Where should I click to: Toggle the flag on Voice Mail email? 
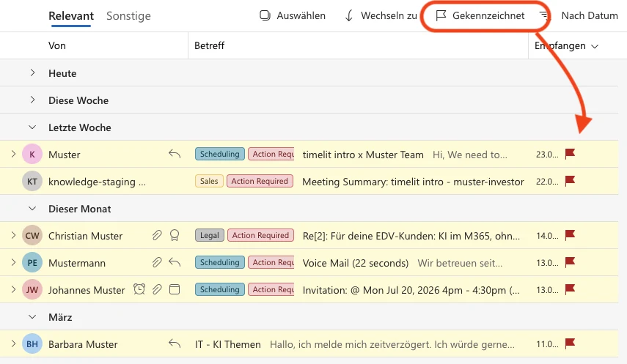tap(570, 262)
